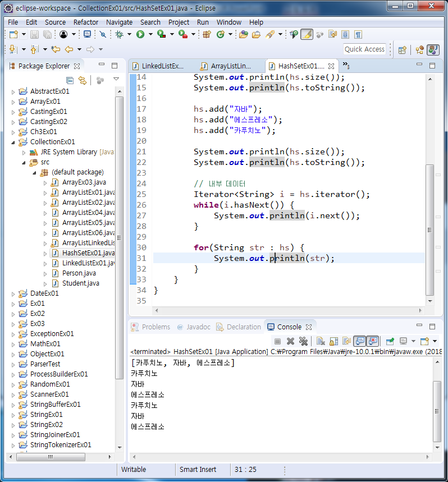Open Package Explorer View Menu triangle
The image size is (448, 482).
click(x=116, y=79)
